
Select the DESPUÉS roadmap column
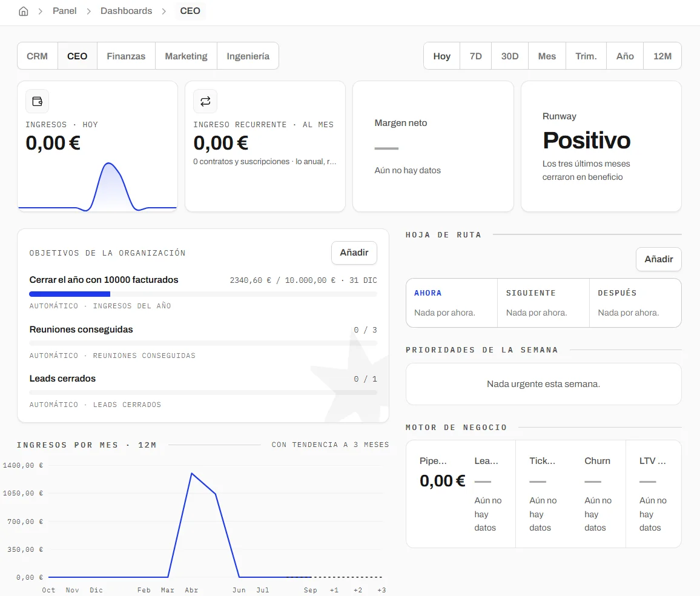(635, 303)
